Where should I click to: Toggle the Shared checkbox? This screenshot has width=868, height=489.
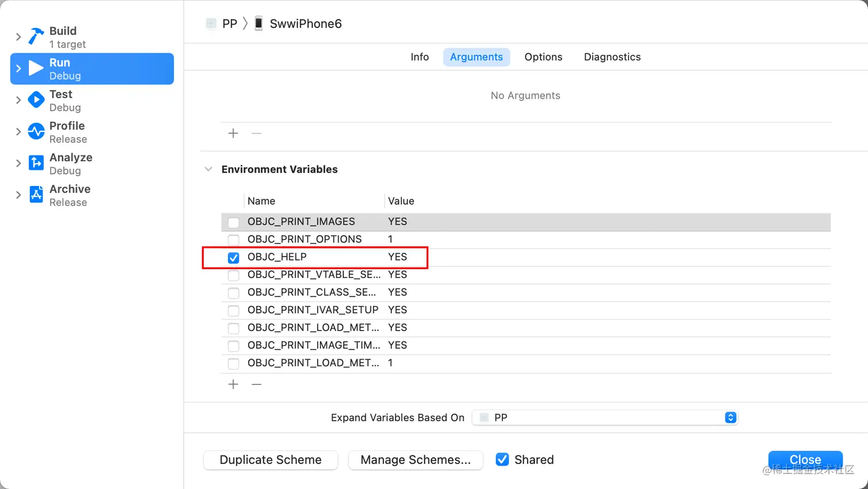(x=502, y=460)
